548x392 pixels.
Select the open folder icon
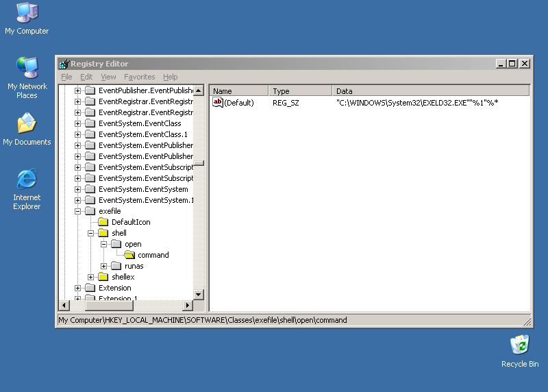(116, 244)
